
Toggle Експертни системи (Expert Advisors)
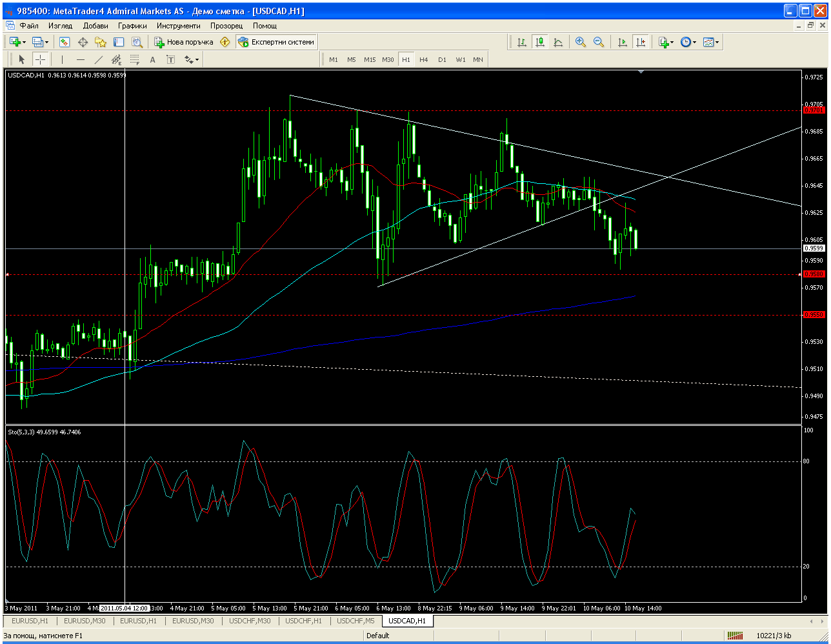point(276,42)
